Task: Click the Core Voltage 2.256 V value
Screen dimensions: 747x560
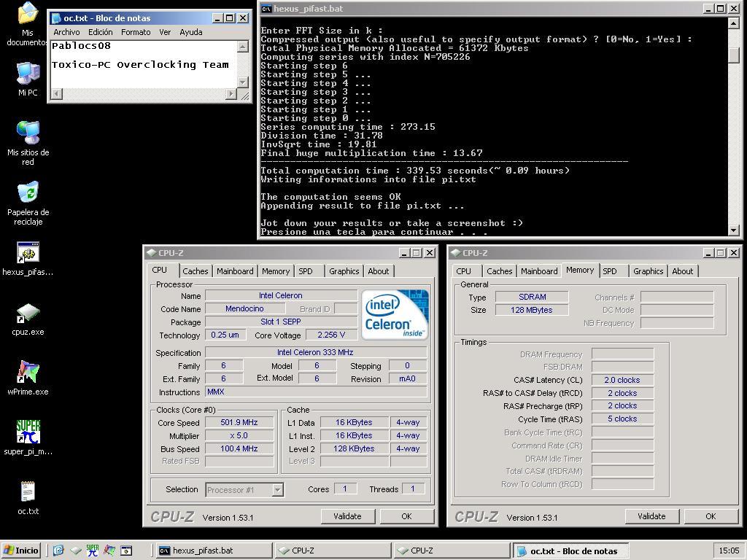Action: [331, 335]
